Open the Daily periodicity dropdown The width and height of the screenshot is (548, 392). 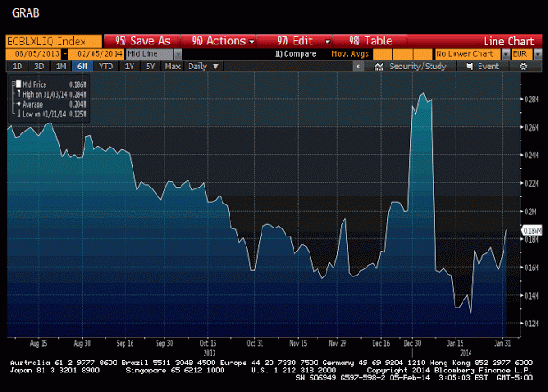pyautogui.click(x=201, y=67)
